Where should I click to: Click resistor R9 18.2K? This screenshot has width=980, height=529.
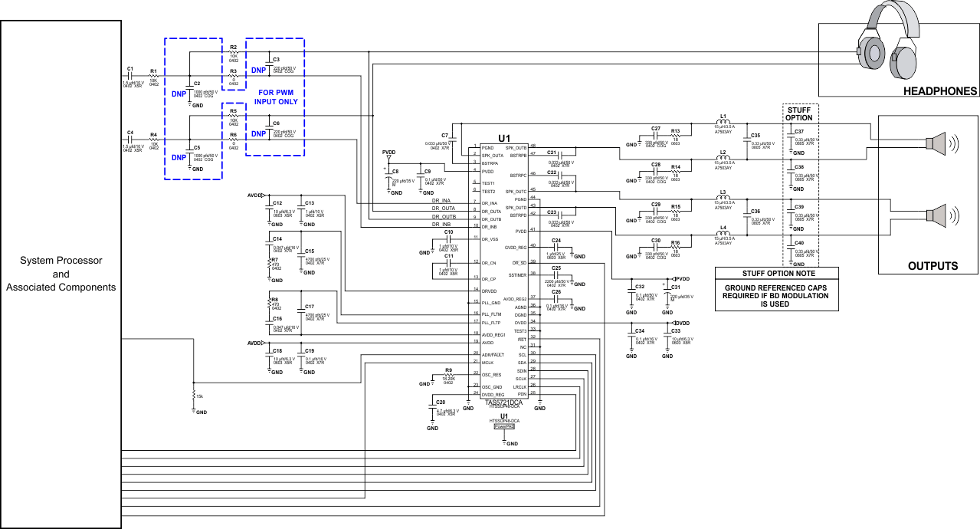(x=448, y=373)
